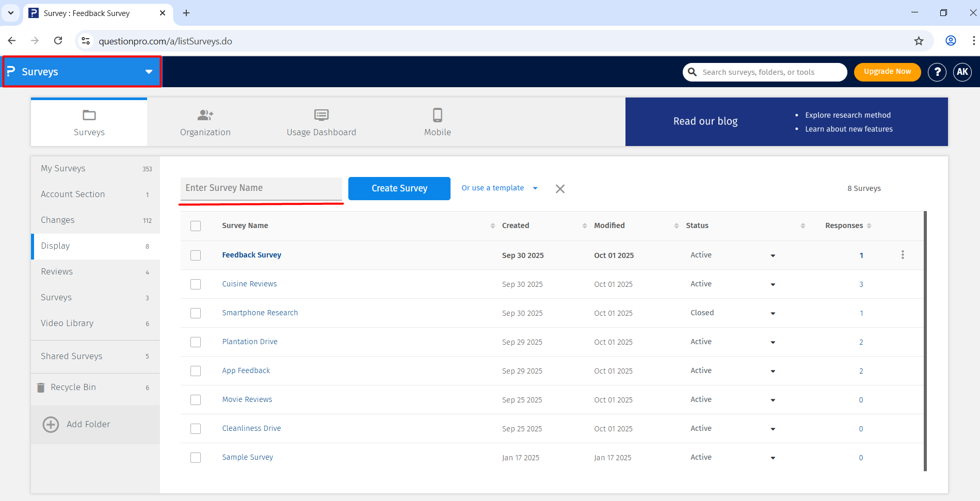Click the help question mark icon
This screenshot has height=501, width=980.
tap(937, 72)
